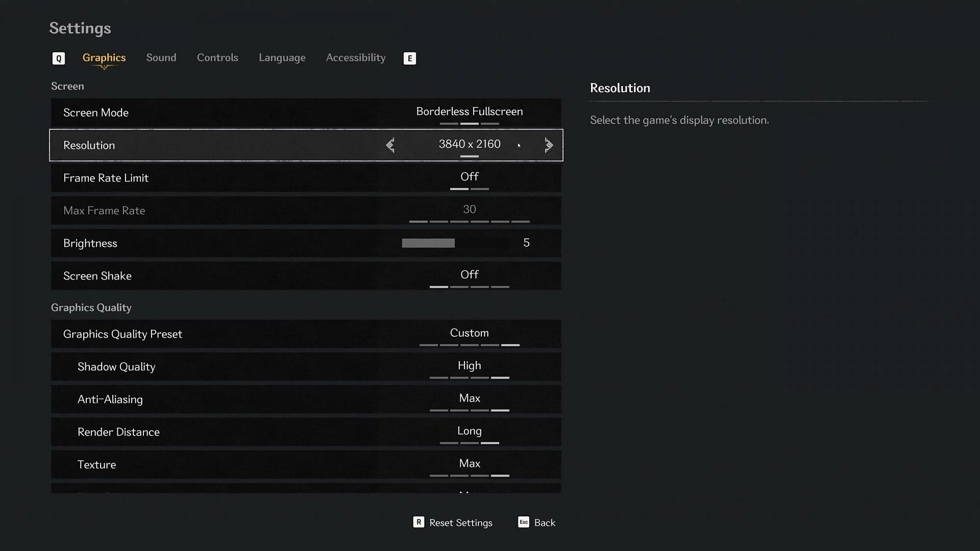Toggle the Frame Rate Limit Off setting

click(x=469, y=177)
